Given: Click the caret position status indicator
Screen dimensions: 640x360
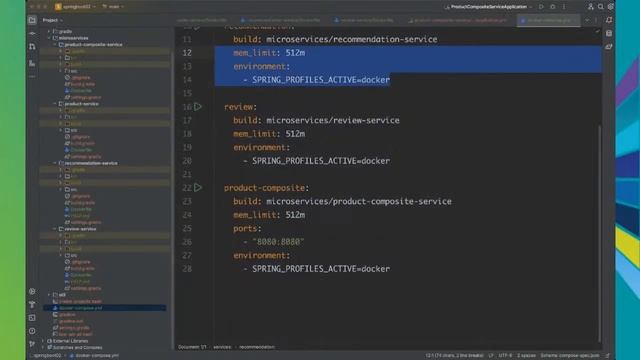Looking at the screenshot, I should 454,356.
